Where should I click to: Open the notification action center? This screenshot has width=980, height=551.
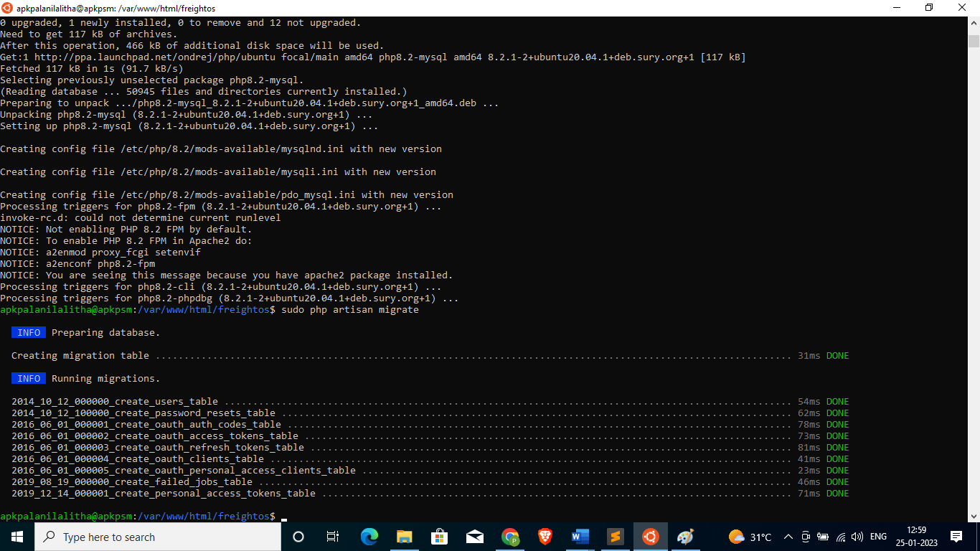[956, 537]
